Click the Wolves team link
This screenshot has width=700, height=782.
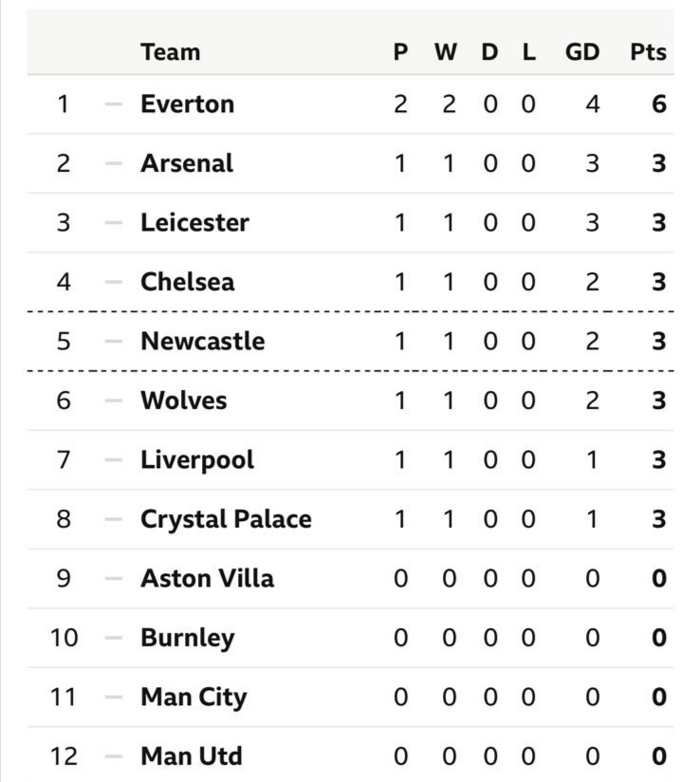click(x=183, y=400)
